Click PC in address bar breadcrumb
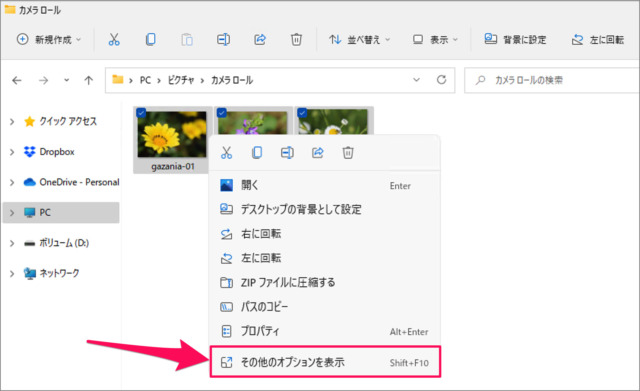640x391 pixels. pos(145,80)
